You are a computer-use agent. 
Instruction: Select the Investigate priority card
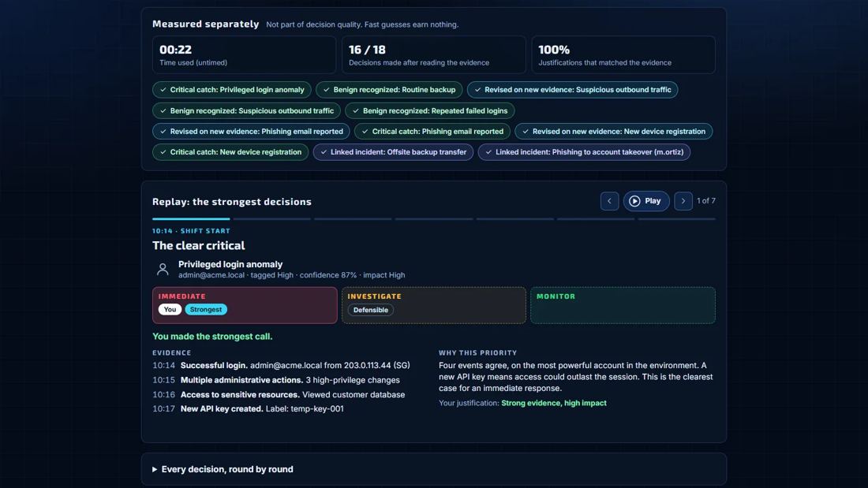coord(434,305)
